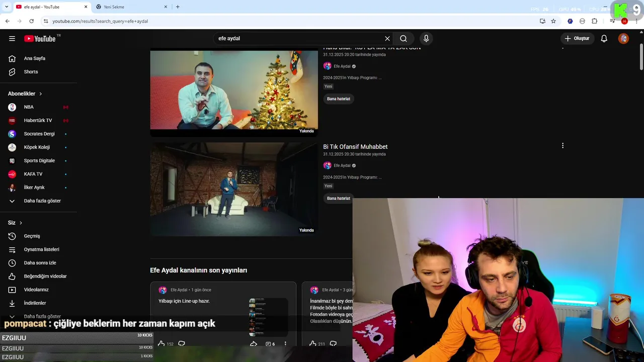Open the more options menu for Bi Tık Ofansif Muhabbet
644x362 pixels.
pos(562,146)
